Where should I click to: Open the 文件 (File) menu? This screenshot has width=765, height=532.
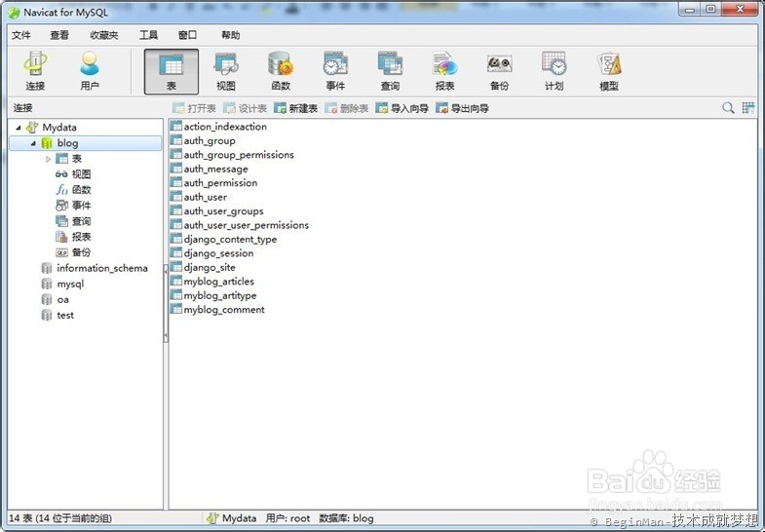(21, 35)
